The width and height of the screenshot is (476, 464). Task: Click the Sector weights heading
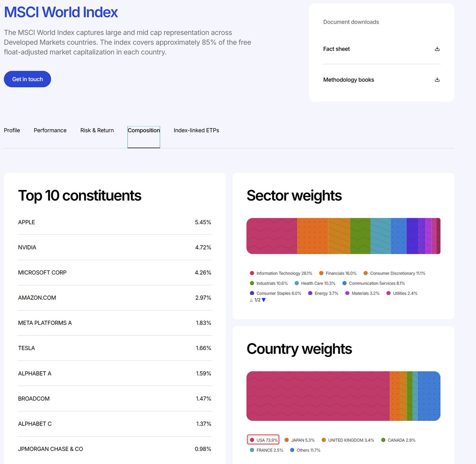coord(294,196)
